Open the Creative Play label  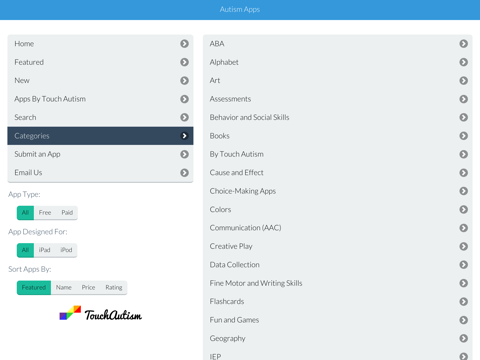tap(231, 246)
